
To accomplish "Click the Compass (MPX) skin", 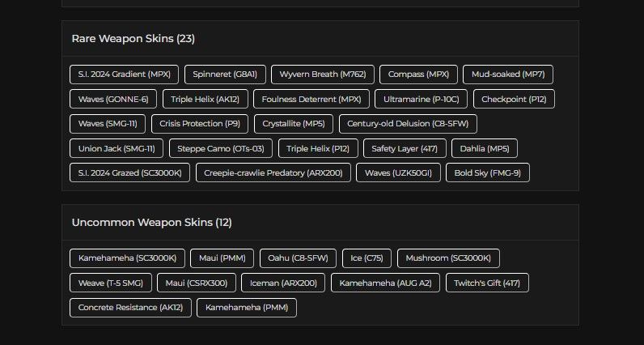I will click(418, 75).
